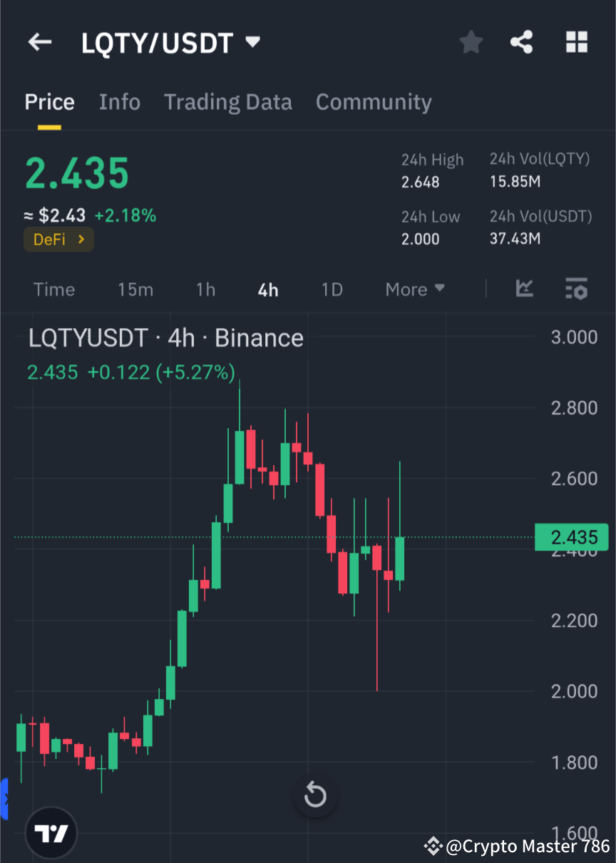Screen dimensions: 616x863
Task: Open TradingView from the chart logo
Action: pos(50,832)
